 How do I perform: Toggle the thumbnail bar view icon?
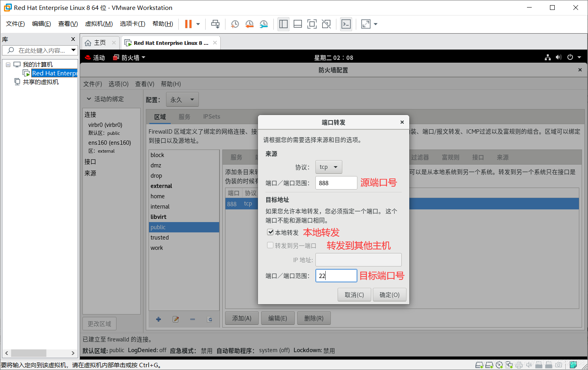tap(298, 24)
